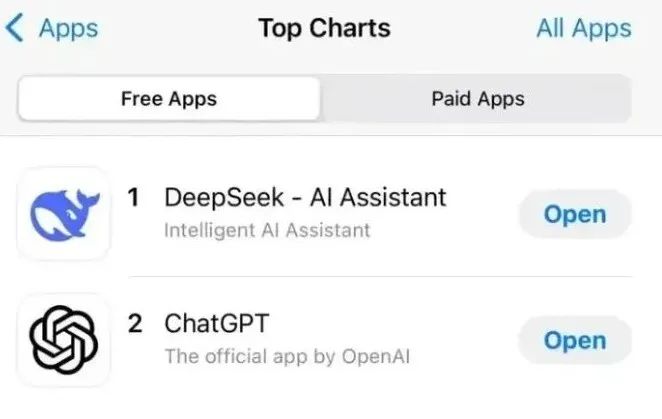Go back via the Apps label
662x419 pixels.
tap(68, 29)
